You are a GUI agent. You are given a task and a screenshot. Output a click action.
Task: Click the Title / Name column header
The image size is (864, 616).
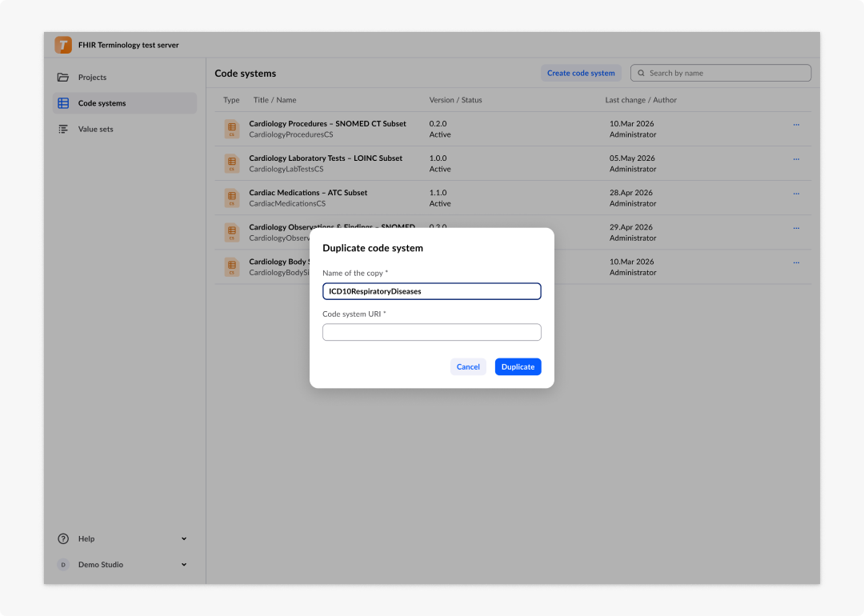click(274, 100)
